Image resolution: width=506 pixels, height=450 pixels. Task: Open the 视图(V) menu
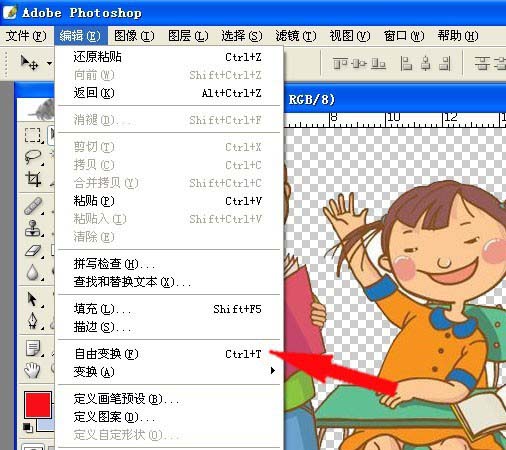pyautogui.click(x=350, y=36)
